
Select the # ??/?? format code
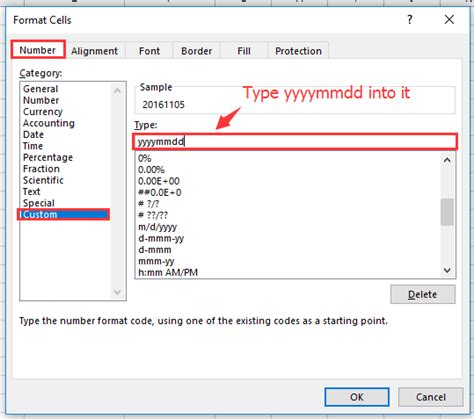(153, 215)
